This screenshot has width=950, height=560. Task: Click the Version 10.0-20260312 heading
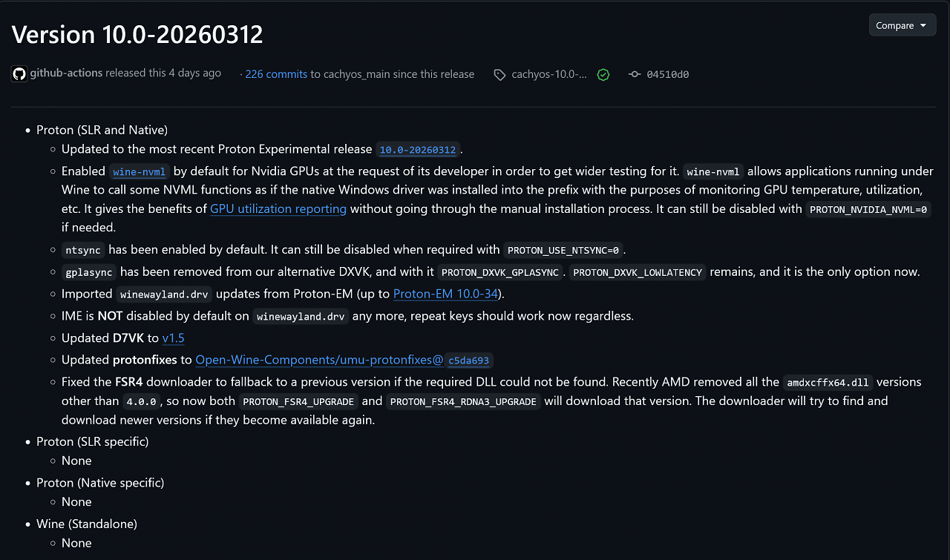click(x=137, y=35)
